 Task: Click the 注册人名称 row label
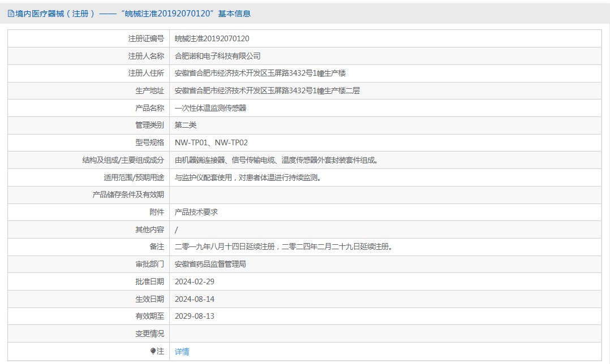[146, 56]
